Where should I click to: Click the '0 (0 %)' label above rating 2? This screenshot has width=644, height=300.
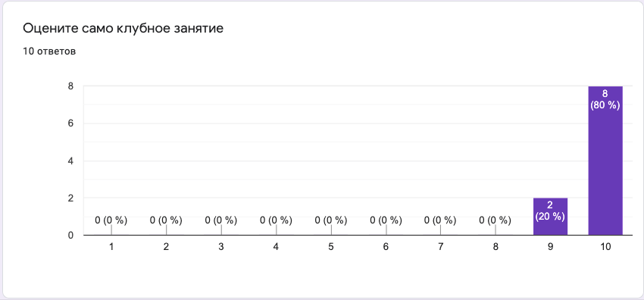(166, 220)
